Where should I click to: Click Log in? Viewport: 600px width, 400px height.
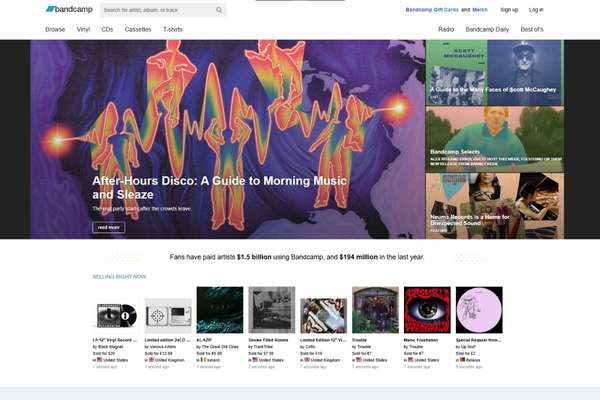(536, 10)
